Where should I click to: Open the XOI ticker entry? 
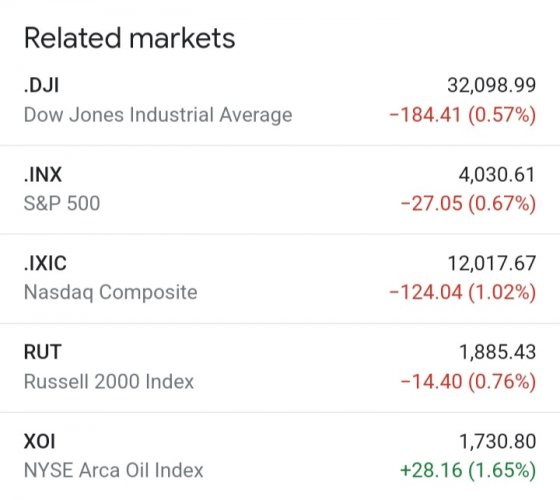pyautogui.click(x=40, y=441)
